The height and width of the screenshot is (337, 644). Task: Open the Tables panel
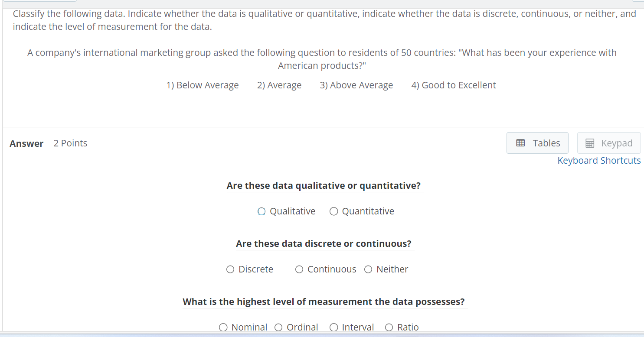click(x=537, y=143)
